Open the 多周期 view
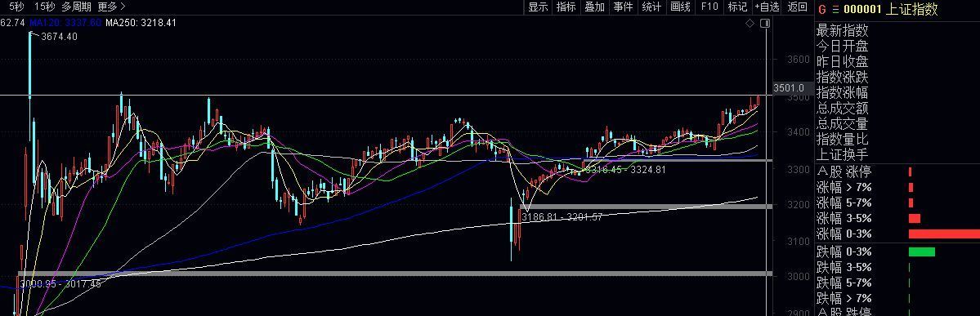This screenshot has height=316, width=980. point(76,7)
